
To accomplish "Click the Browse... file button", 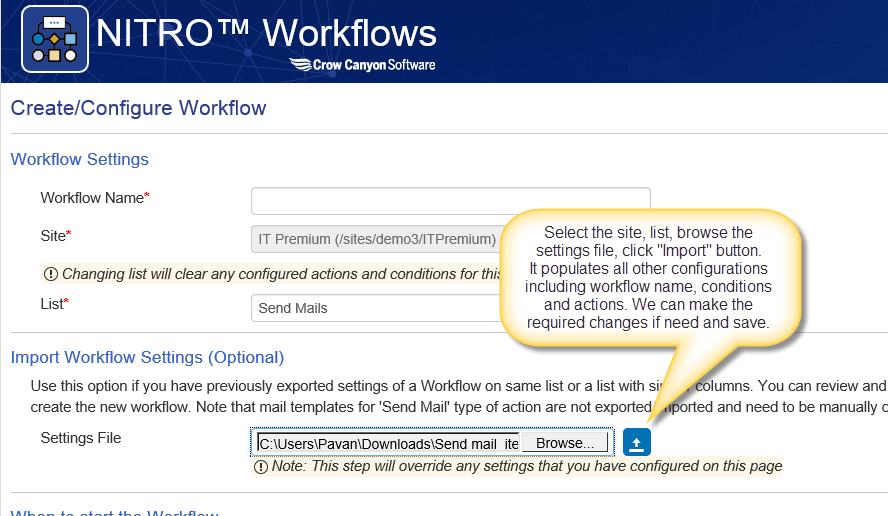I will point(565,443).
